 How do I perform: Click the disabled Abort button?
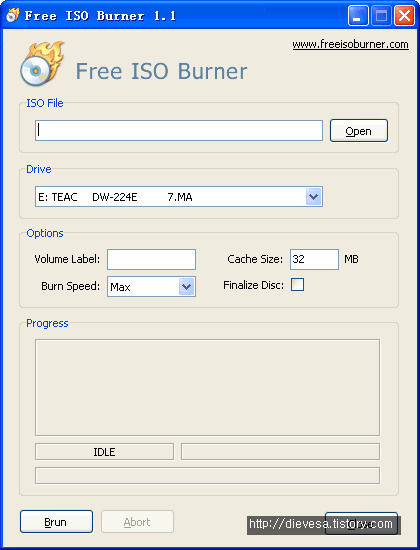click(138, 522)
